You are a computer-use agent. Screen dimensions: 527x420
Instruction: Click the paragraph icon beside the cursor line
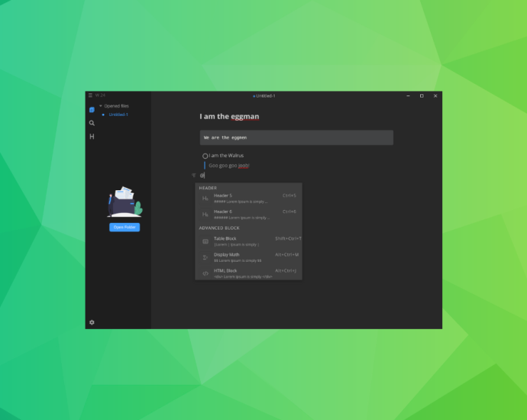click(x=193, y=176)
